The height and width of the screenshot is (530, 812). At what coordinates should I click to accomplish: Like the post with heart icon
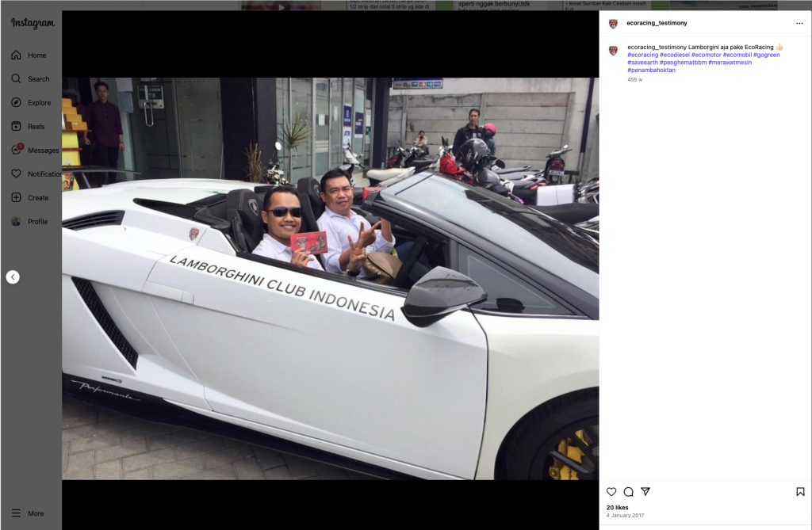pos(611,492)
